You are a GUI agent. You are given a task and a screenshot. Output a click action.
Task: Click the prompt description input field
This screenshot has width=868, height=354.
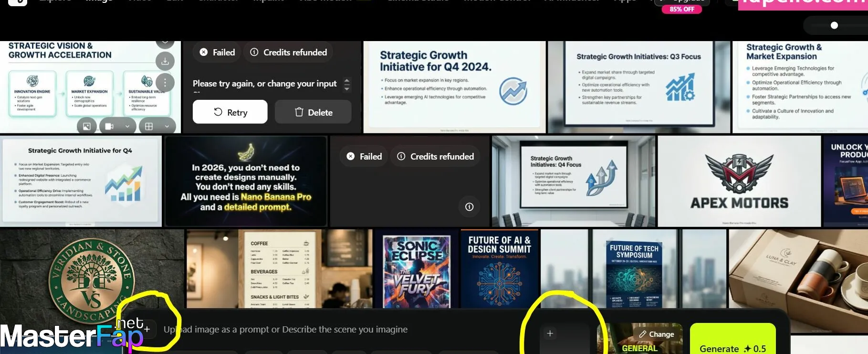click(x=334, y=329)
